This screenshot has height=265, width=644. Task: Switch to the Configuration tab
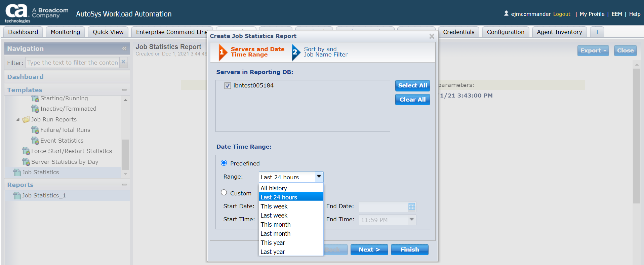pyautogui.click(x=506, y=32)
